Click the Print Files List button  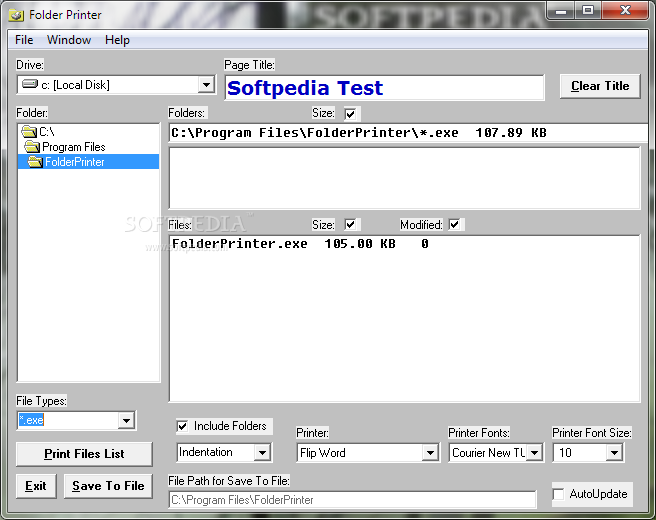84,454
